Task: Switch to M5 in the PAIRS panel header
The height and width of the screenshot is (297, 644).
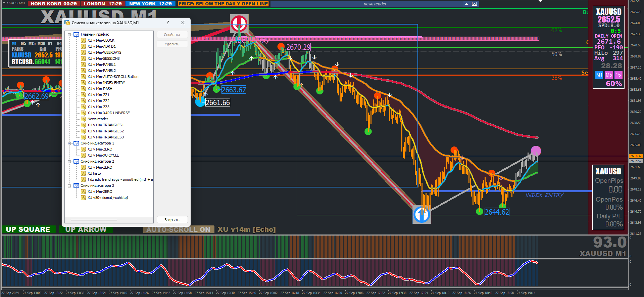Action: tap(23, 43)
